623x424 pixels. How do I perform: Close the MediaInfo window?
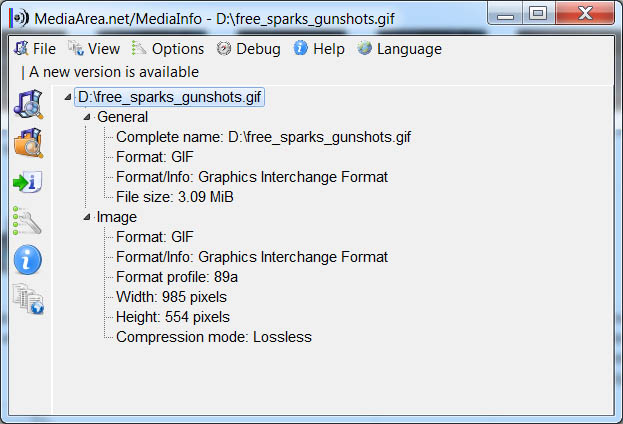[x=585, y=14]
